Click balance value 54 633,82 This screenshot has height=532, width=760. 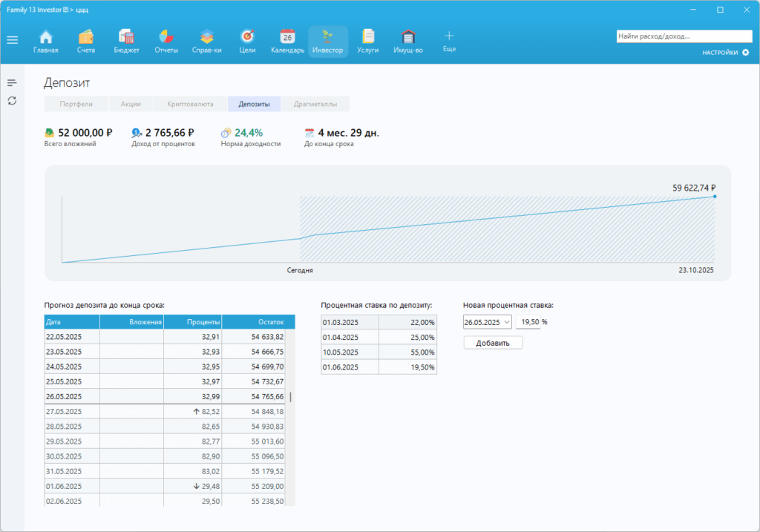267,337
